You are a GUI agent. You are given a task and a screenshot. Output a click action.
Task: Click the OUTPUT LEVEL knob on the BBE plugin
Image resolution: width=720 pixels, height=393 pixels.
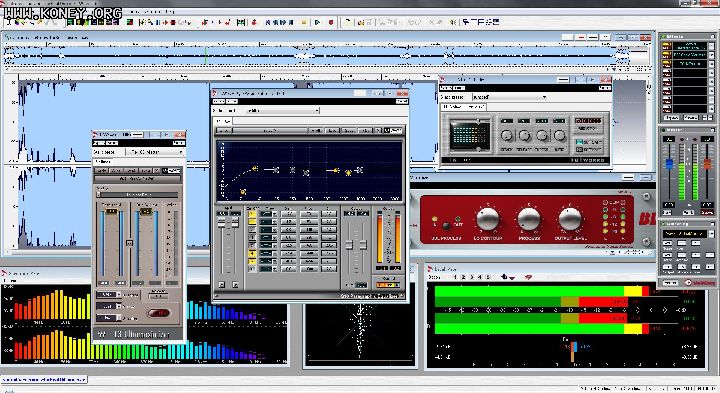569,219
